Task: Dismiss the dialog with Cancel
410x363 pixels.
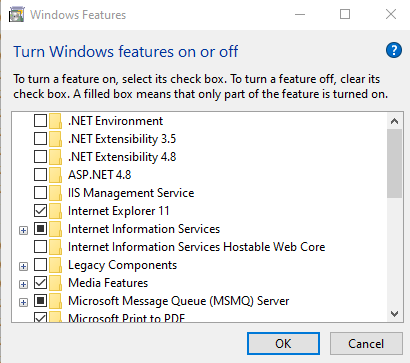Action: (366, 343)
